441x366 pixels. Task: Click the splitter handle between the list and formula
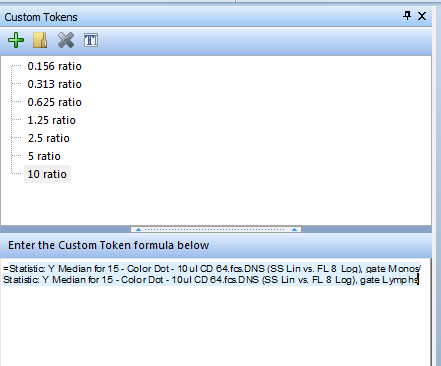click(216, 229)
